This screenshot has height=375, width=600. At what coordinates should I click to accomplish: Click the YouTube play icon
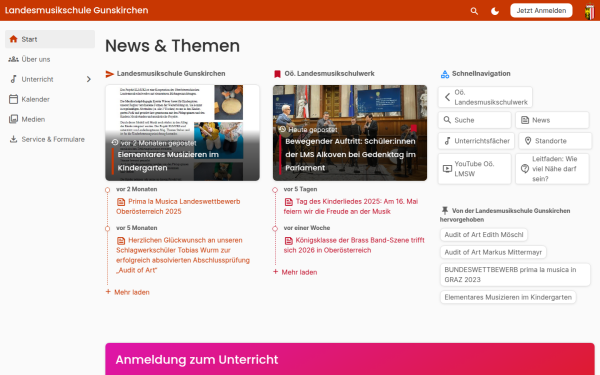(447, 169)
